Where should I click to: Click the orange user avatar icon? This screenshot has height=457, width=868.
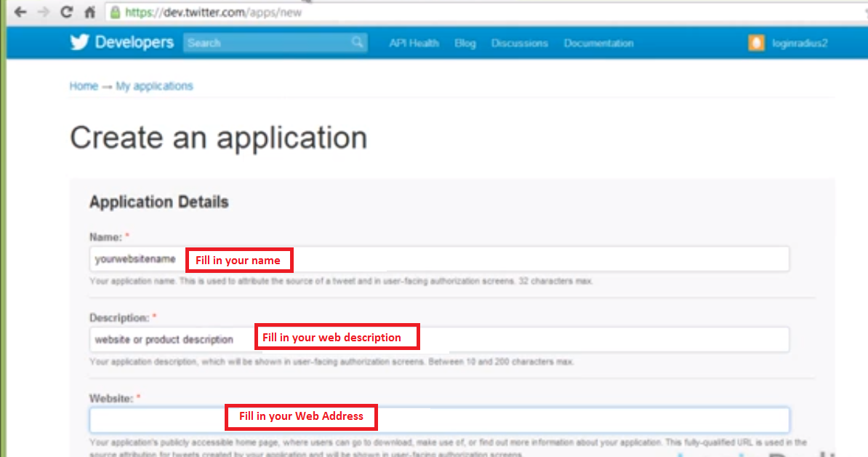point(756,43)
